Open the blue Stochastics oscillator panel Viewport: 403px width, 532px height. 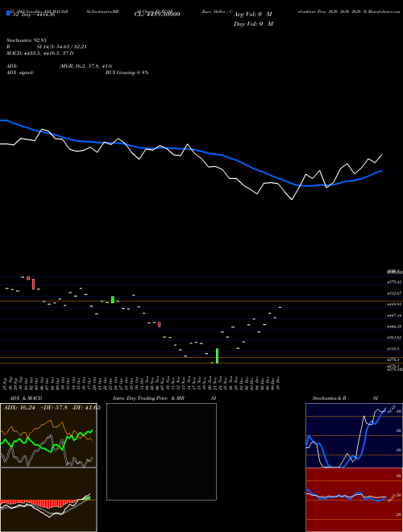pos(354,435)
